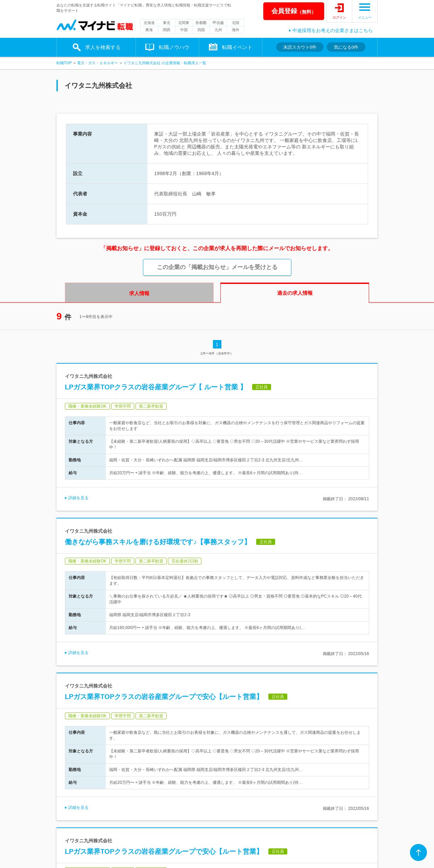
Task: Click the calendar event icon
Action: point(213,47)
